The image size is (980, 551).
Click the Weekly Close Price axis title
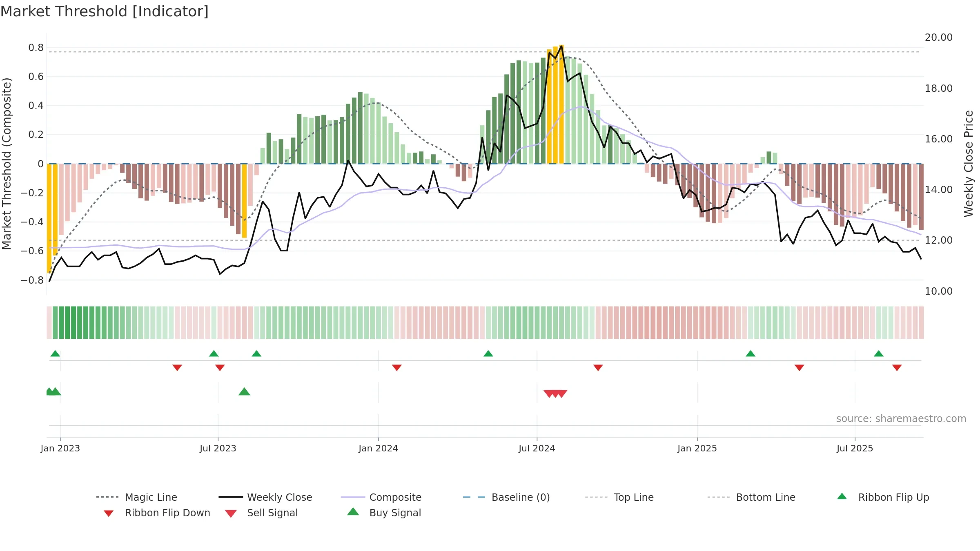coord(969,163)
